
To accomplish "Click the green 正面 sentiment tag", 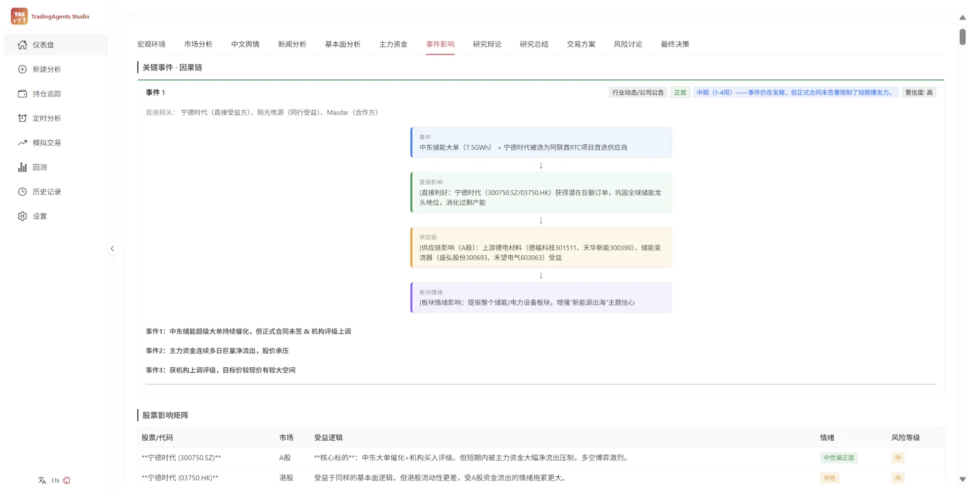I will (680, 92).
